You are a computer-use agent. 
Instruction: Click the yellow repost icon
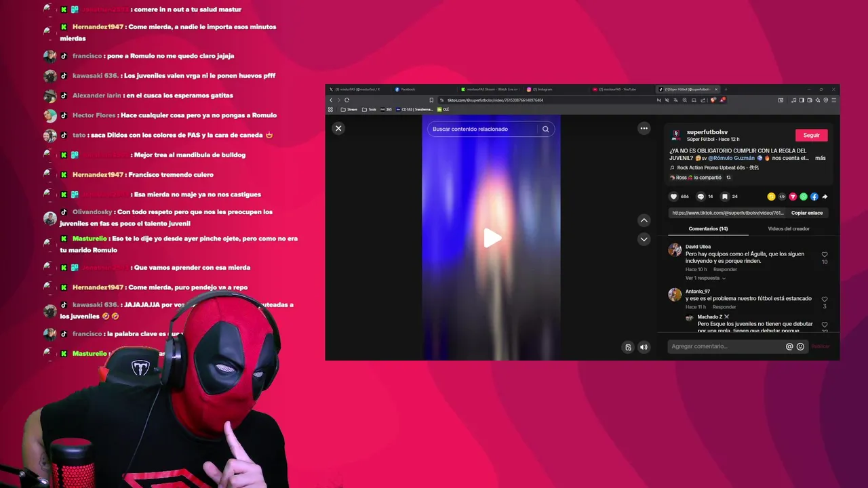click(771, 197)
